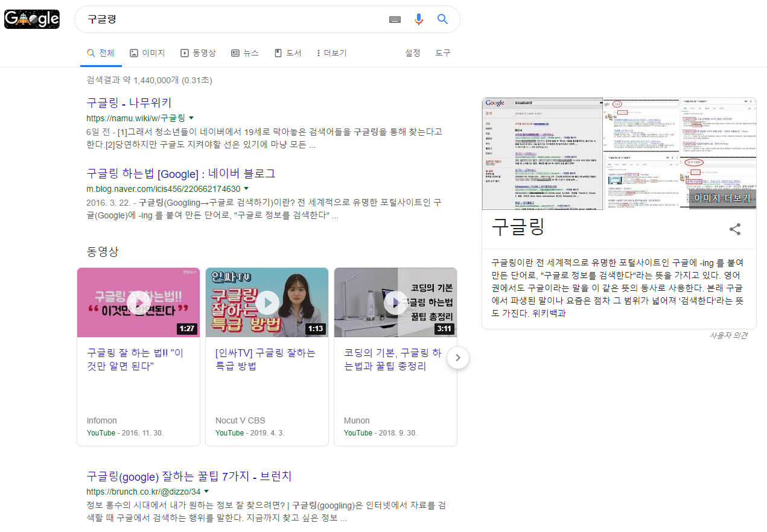Image resolution: width=767 pixels, height=532 pixels.
Task: Start voice search with microphone icon
Action: tap(419, 19)
